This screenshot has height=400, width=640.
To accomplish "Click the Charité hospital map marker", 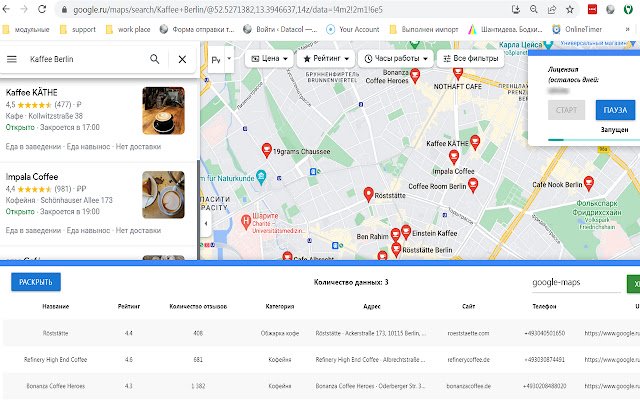I will [246, 222].
